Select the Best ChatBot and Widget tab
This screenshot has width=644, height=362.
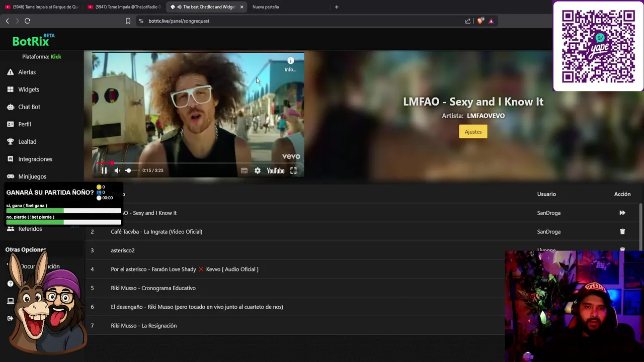207,7
